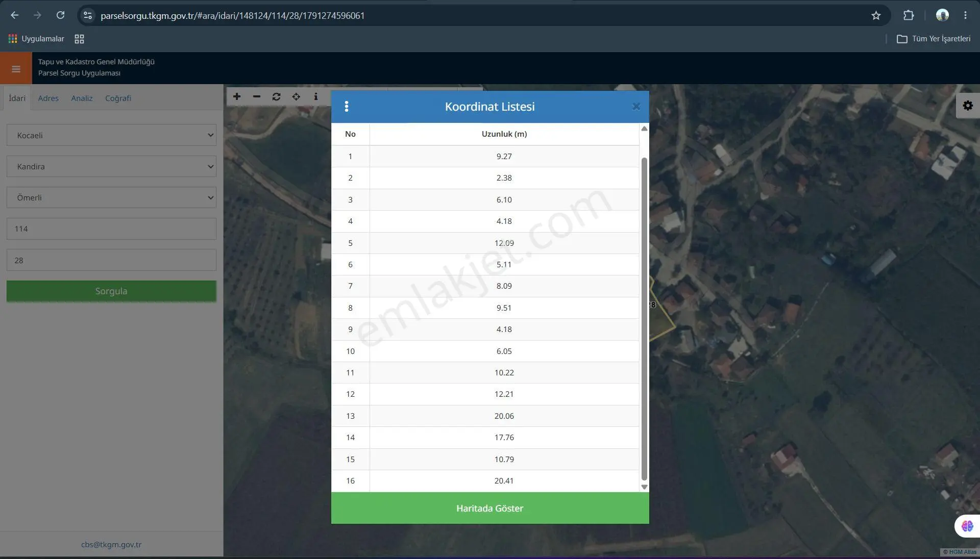Click the Haritada Göster button
Viewport: 980px width, 559px height.
pyautogui.click(x=490, y=508)
